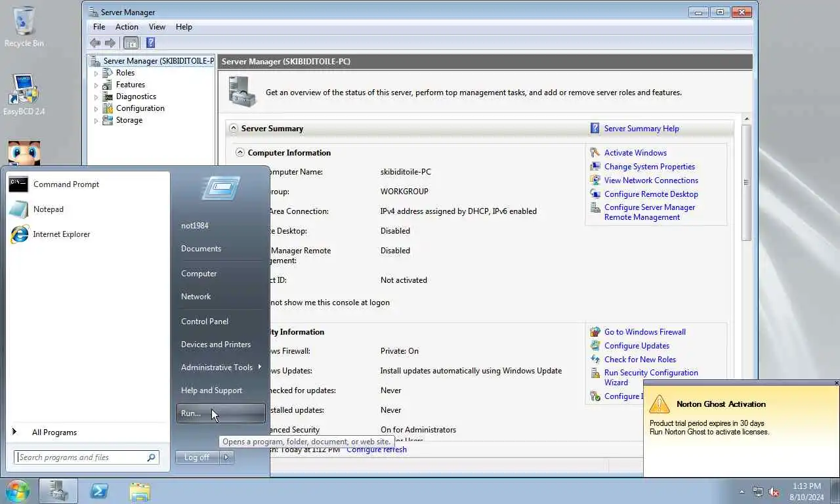Open the Log off options arrow
Viewport: 840px width, 504px height.
(226, 457)
